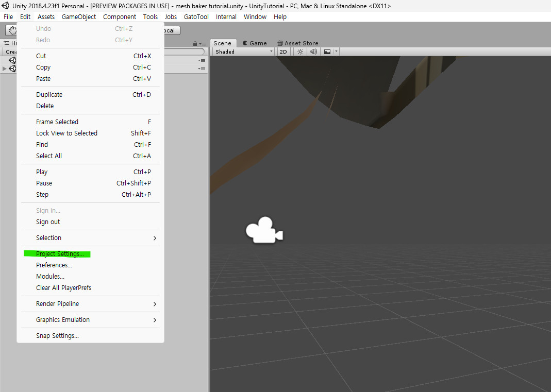Click the Hierarchy panel lock icon

point(195,44)
